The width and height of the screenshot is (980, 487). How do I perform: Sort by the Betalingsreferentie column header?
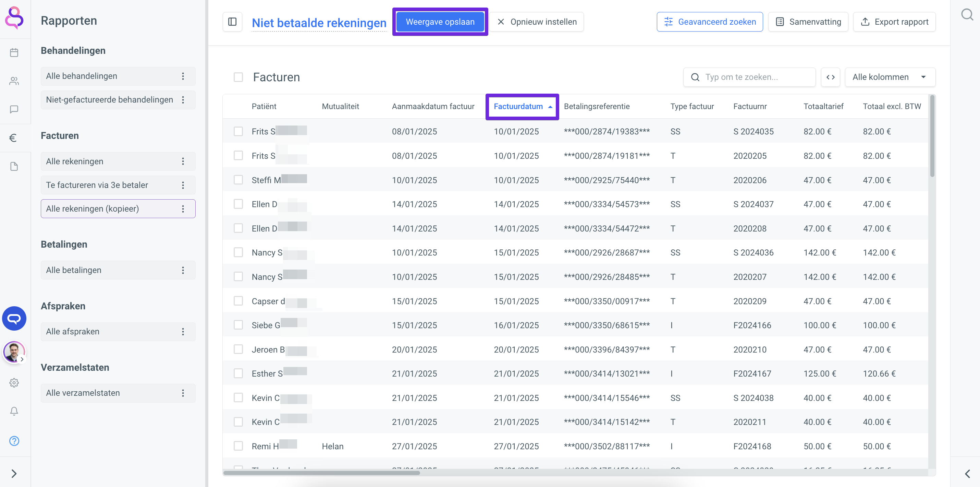click(597, 106)
